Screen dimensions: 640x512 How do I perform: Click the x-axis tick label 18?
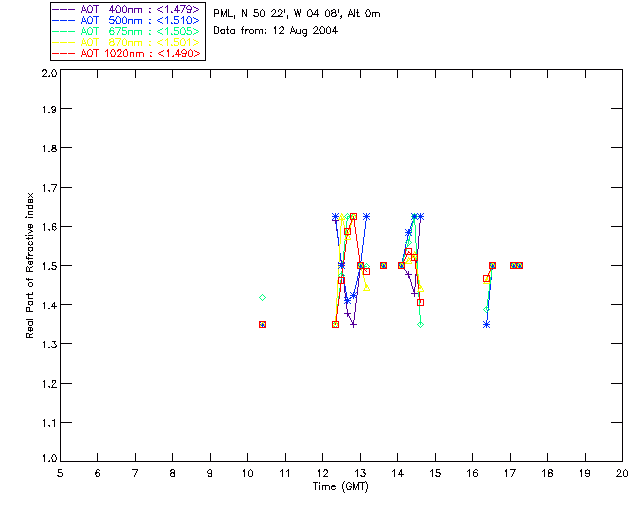tap(547, 473)
